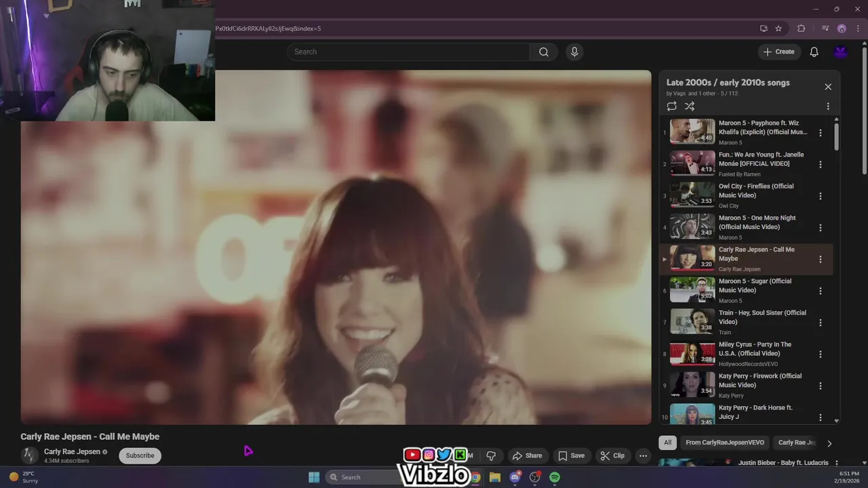Play Train Hey, Soul Sister thumbnail
The width and height of the screenshot is (868, 488).
(692, 322)
